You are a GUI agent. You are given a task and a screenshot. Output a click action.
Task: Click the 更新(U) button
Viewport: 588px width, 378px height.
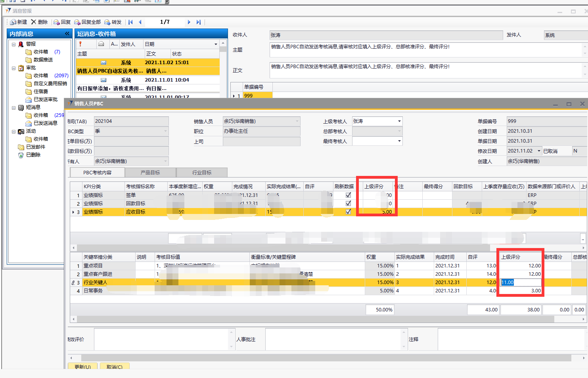coord(82,367)
